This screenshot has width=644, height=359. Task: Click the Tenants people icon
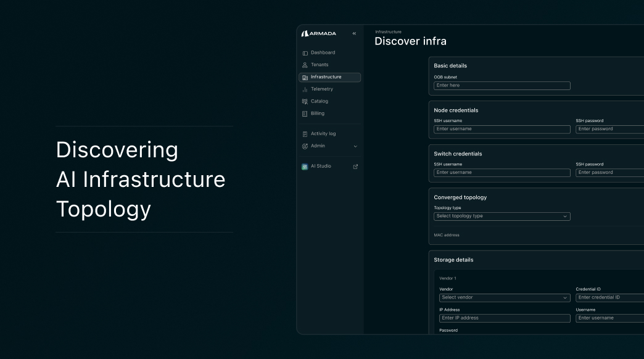coord(305,65)
